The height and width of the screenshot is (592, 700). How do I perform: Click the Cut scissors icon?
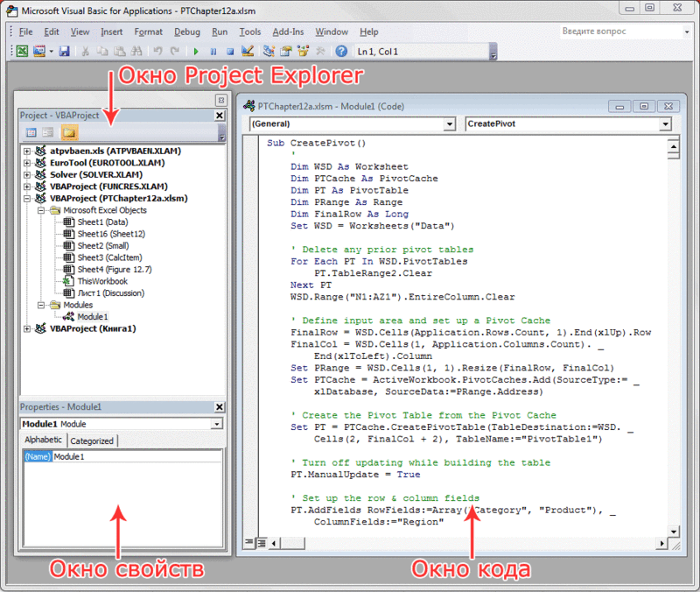point(85,52)
